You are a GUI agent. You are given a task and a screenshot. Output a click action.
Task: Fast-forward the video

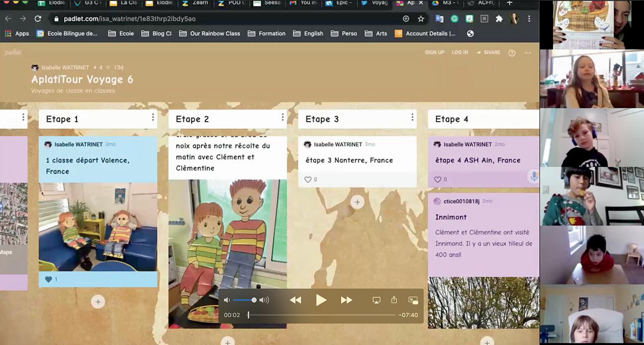coord(346,300)
